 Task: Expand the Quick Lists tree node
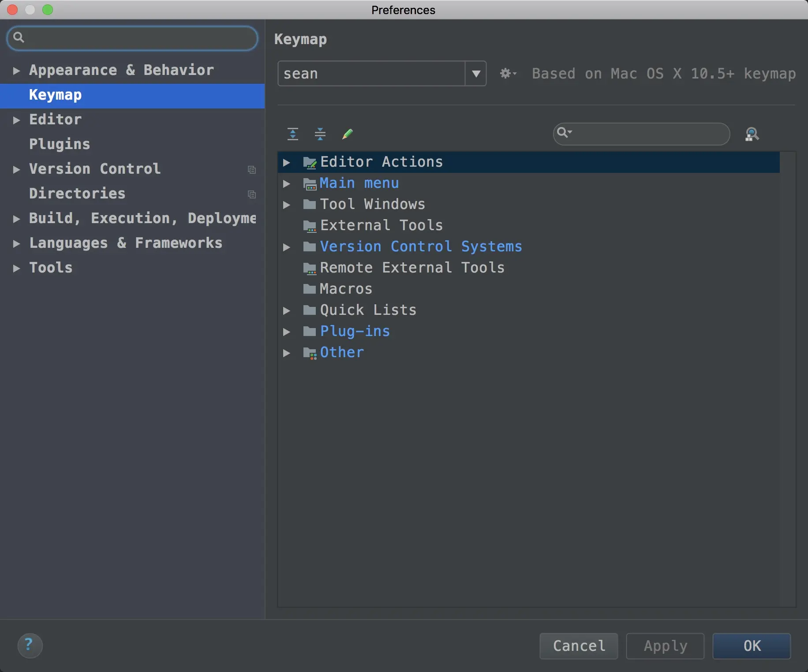[287, 310]
